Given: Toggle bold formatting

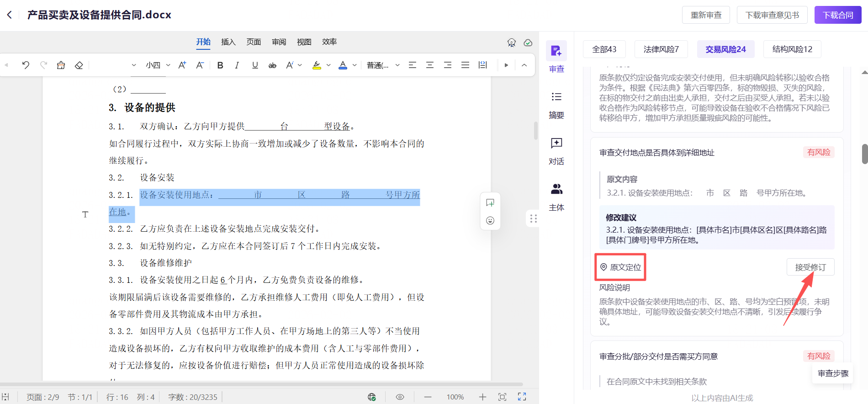Looking at the screenshot, I should coord(220,65).
